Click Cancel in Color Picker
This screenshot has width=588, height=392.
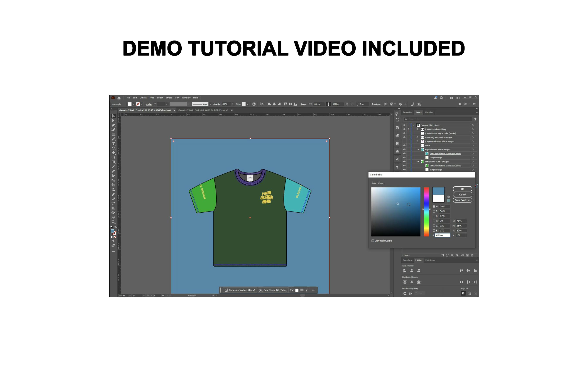[463, 194]
